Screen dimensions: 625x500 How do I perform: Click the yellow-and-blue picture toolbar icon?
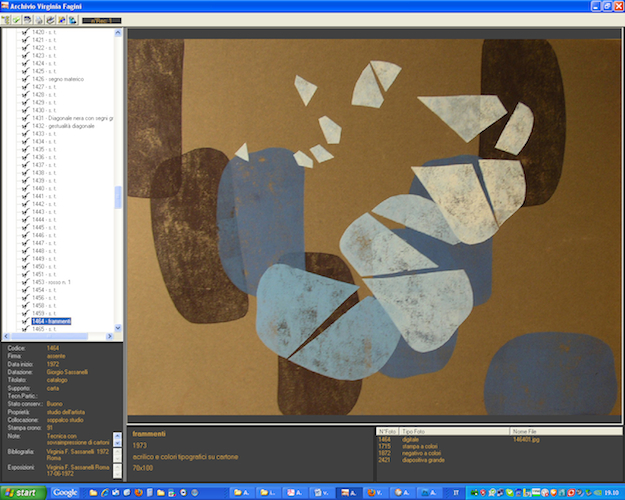61,20
